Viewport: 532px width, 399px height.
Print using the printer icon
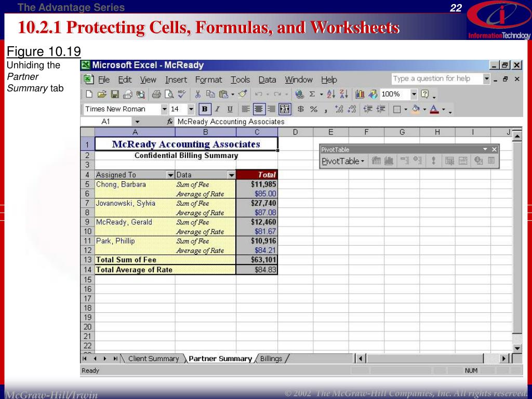coord(156,95)
